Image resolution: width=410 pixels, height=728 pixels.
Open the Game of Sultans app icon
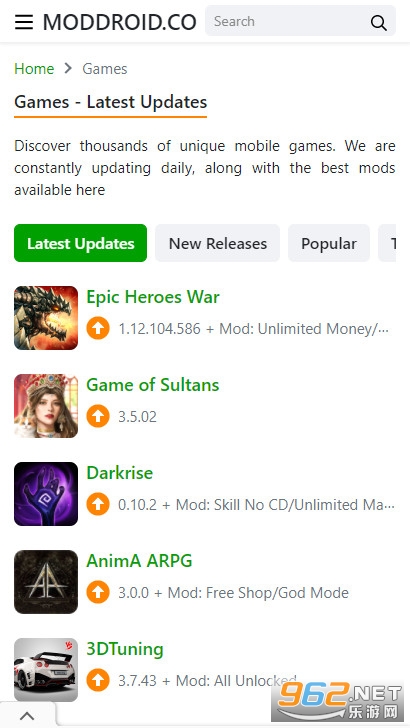(46, 406)
